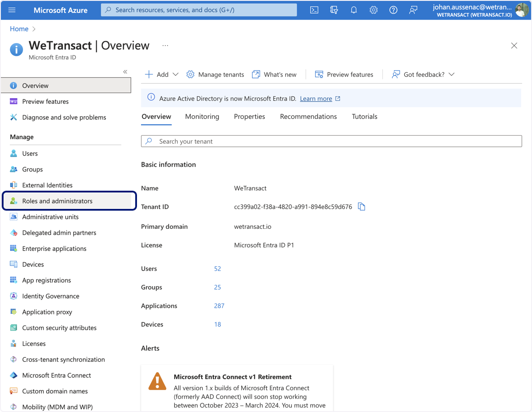Click the Identity Governance icon
Screen dimensions: 532x412
point(14,296)
